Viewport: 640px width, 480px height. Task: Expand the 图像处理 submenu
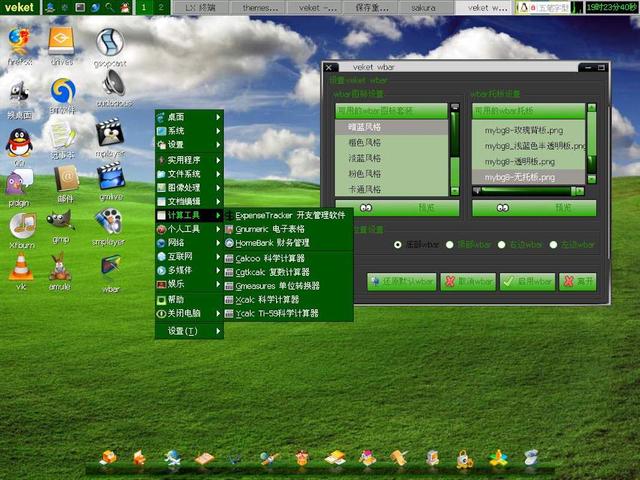(x=189, y=188)
